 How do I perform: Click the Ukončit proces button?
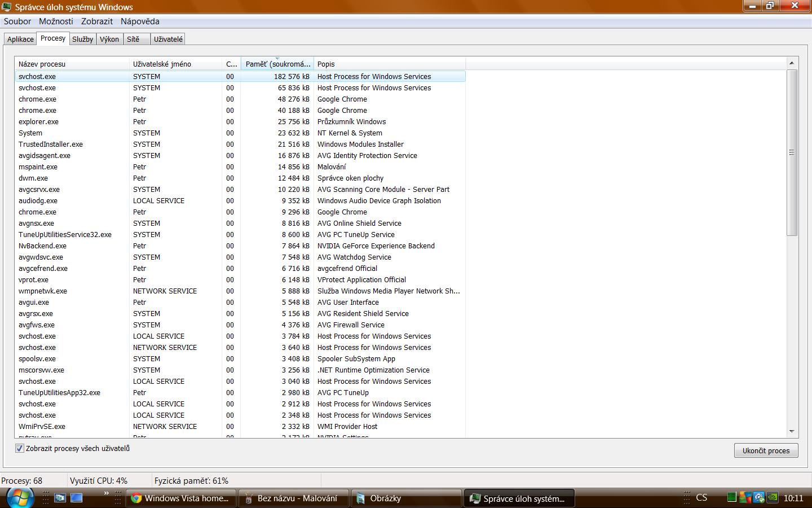[766, 450]
